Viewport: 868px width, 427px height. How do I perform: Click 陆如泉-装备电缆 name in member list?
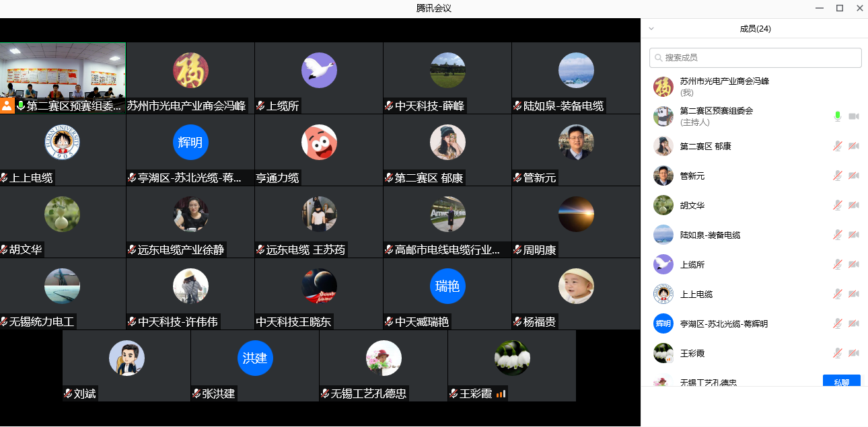click(710, 235)
